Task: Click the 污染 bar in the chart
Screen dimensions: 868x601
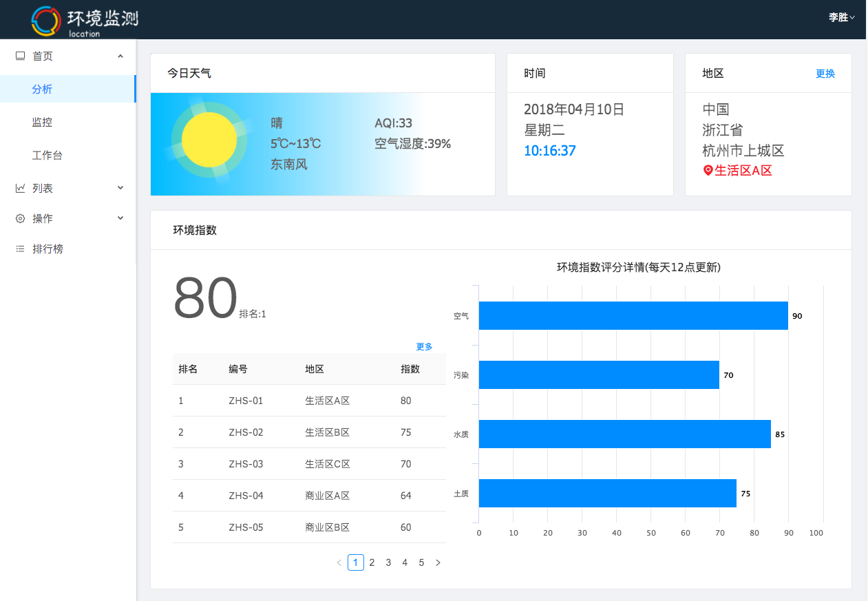Action: point(599,375)
